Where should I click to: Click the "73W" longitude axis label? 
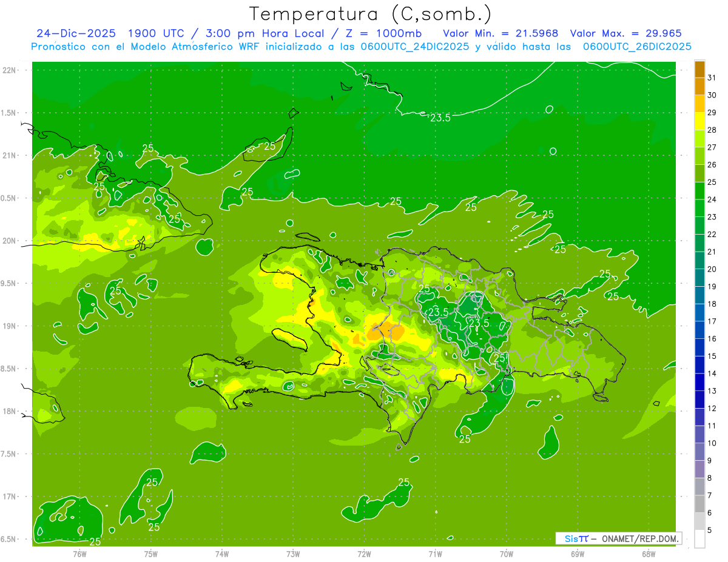tap(293, 554)
